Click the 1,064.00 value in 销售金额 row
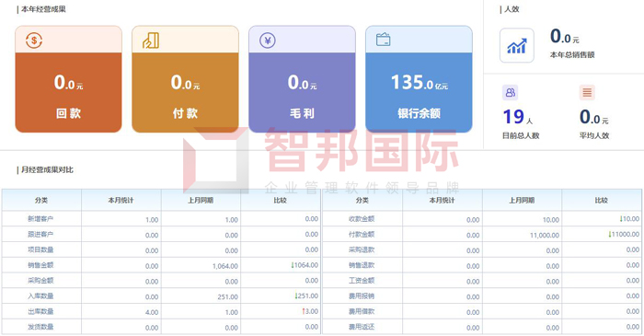644x336 pixels. (225, 266)
